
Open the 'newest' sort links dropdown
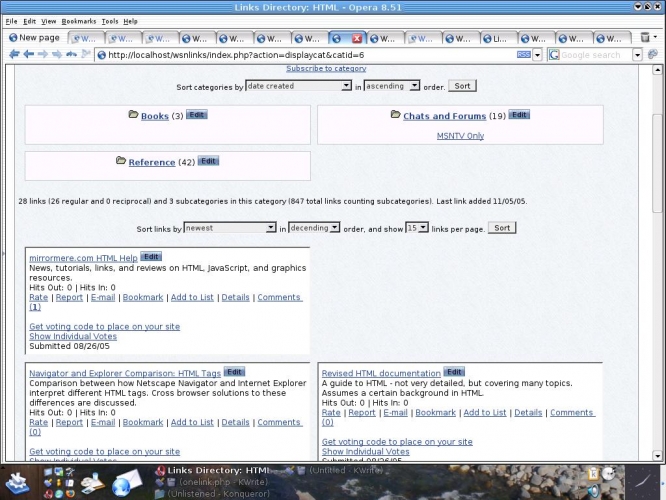tap(229, 228)
